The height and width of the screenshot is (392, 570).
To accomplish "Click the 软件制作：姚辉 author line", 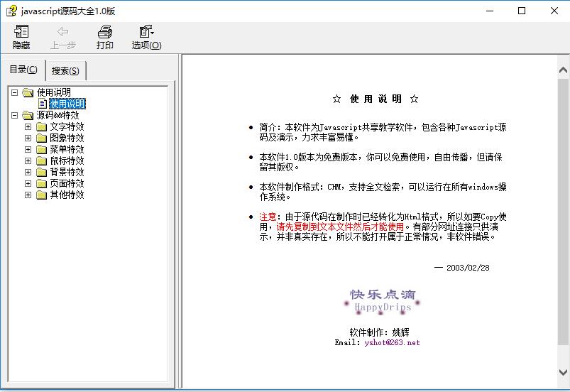I will [x=379, y=332].
